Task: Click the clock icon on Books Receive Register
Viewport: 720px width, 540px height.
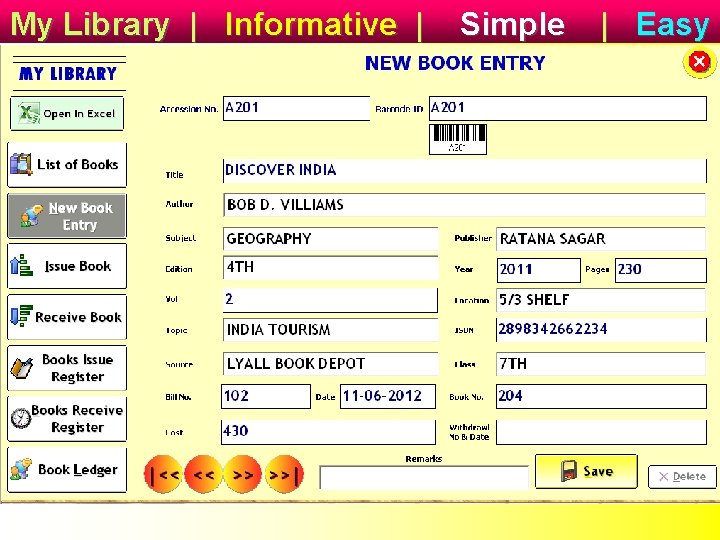Action: 21,418
